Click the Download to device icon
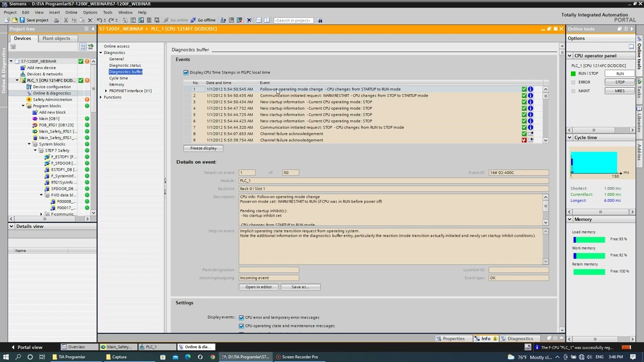 coord(133,20)
